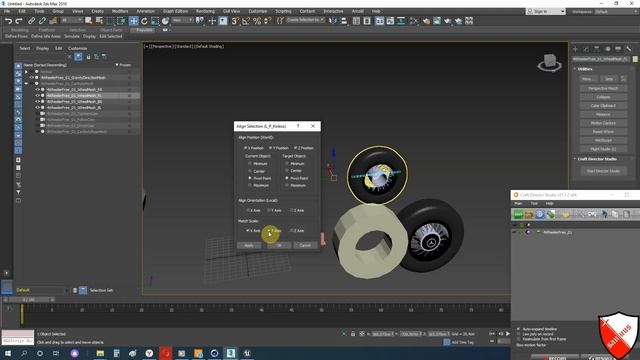Toggle the 3D Snaps button
The image size is (640, 360).
tap(235, 21)
